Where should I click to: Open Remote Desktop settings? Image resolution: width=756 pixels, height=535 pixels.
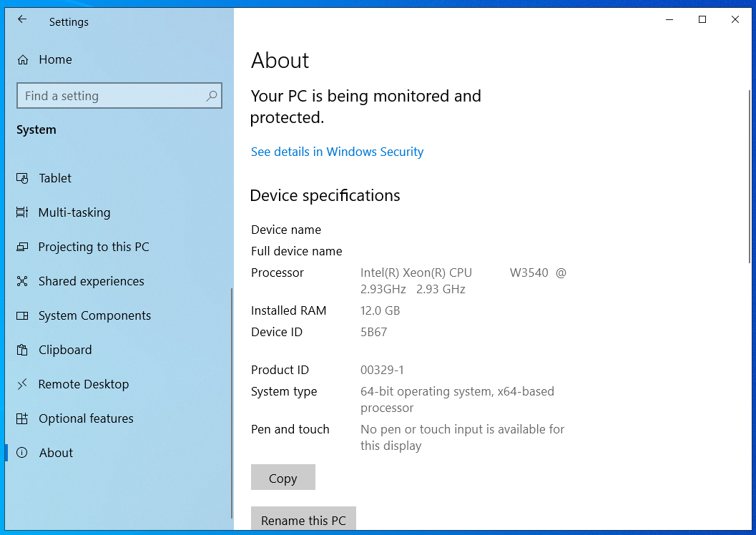119,384
